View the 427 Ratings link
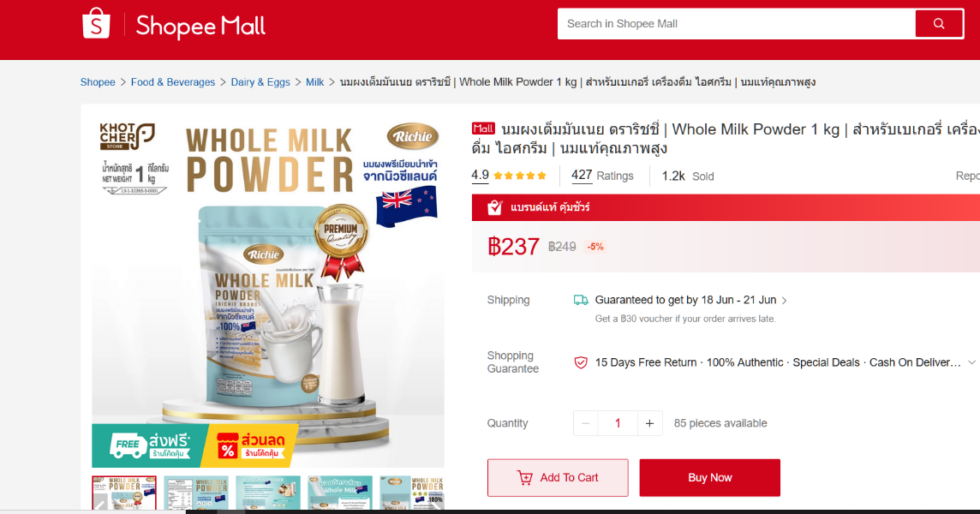This screenshot has height=514, width=980. point(602,176)
